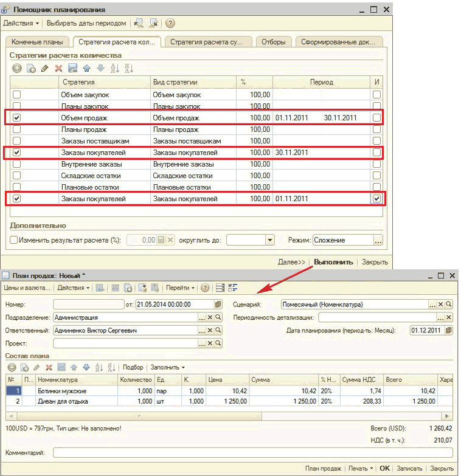The width and height of the screenshot is (461, 476).
Task: Switch to the Конечные планы tab
Action: click(x=37, y=42)
